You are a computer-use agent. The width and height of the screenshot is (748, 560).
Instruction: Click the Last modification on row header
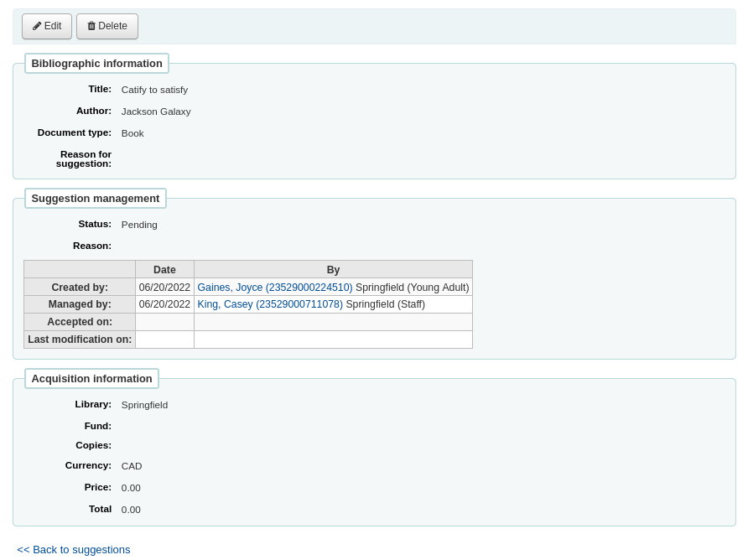click(x=80, y=340)
